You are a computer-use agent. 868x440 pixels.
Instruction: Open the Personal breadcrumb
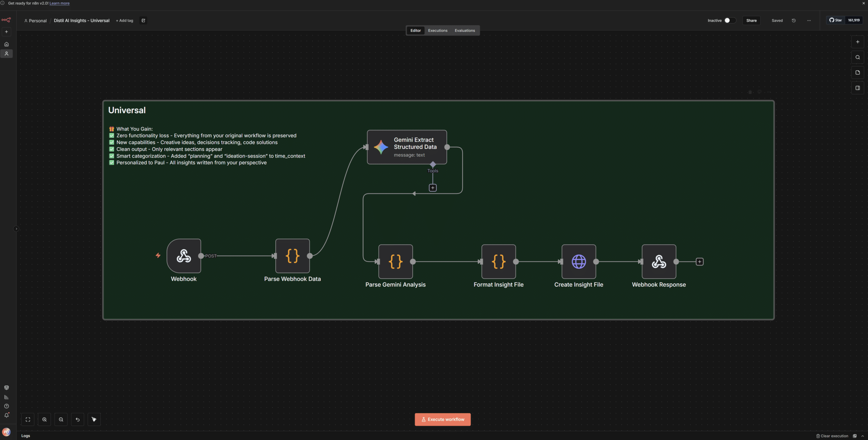pos(35,21)
